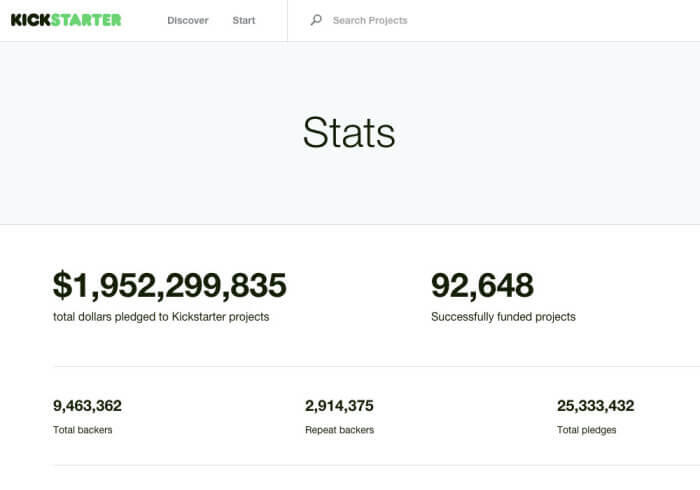
Task: Select the 2,914,375 repeat backers number
Action: point(339,406)
